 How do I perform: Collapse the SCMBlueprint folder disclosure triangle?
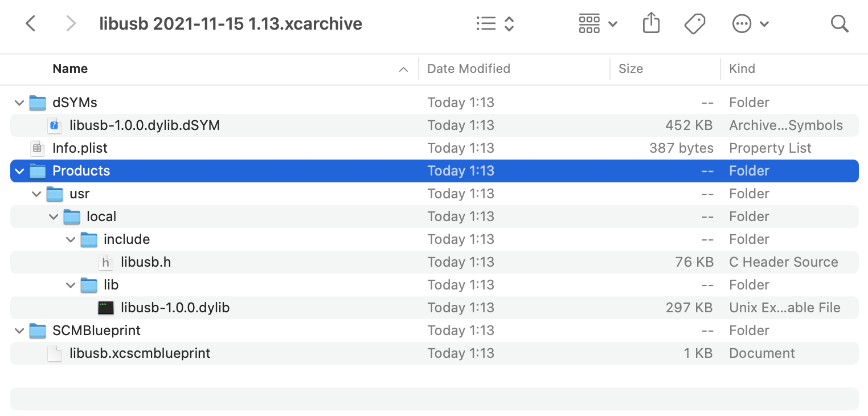point(19,331)
